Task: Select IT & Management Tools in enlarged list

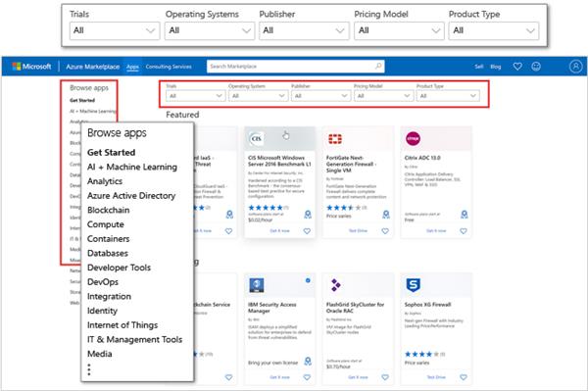Action: point(134,340)
